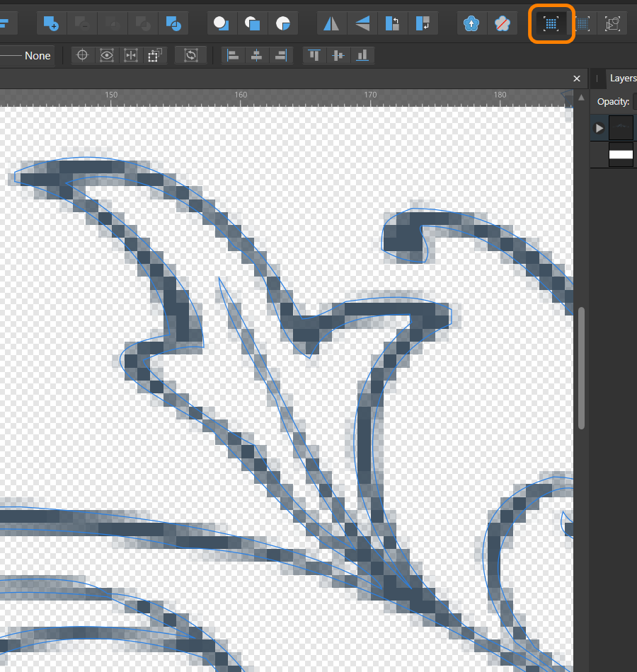Align selected objects to bottom

pyautogui.click(x=362, y=55)
